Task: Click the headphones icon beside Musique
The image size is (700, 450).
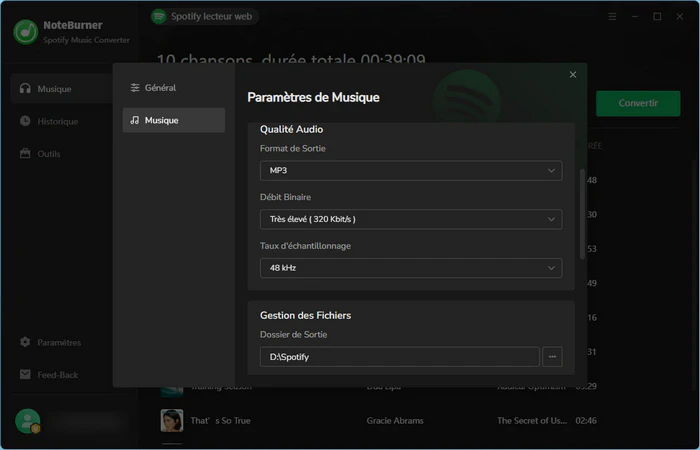Action: (x=25, y=88)
